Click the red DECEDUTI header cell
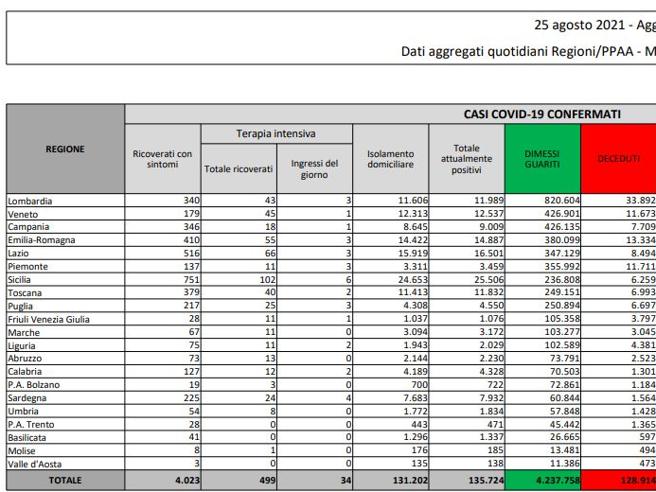The width and height of the screenshot is (656, 492). pos(618,159)
